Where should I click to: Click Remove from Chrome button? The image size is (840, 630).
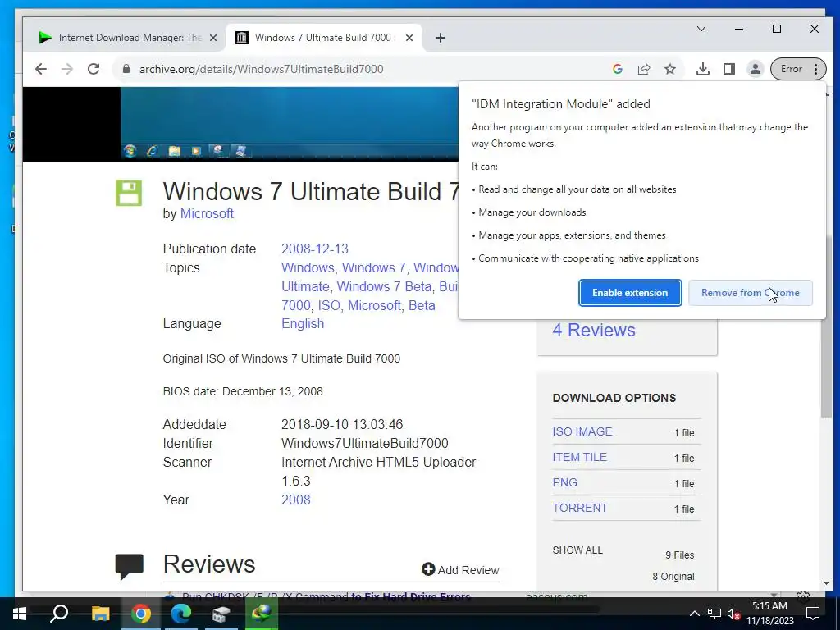pos(750,293)
